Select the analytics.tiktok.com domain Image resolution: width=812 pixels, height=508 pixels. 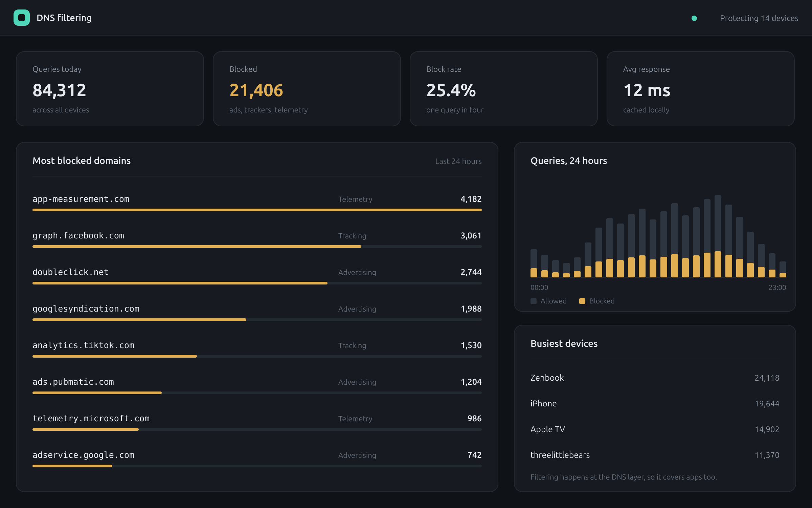(x=83, y=345)
